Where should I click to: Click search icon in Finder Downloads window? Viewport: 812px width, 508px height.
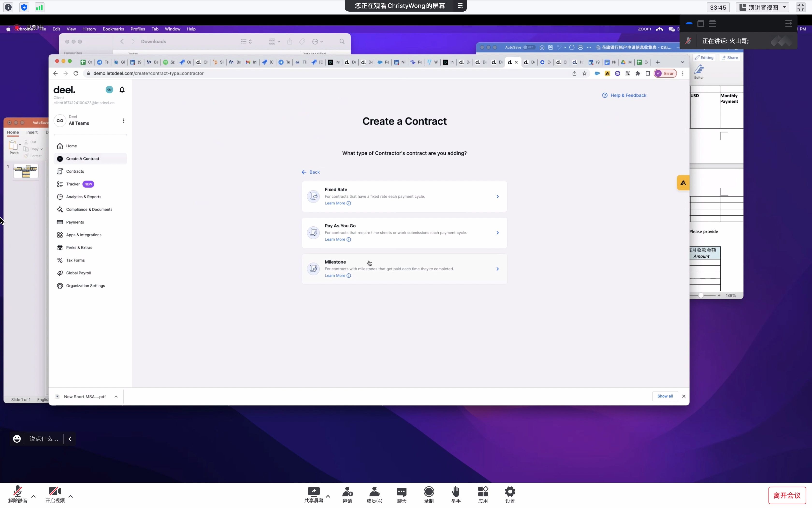pos(342,42)
